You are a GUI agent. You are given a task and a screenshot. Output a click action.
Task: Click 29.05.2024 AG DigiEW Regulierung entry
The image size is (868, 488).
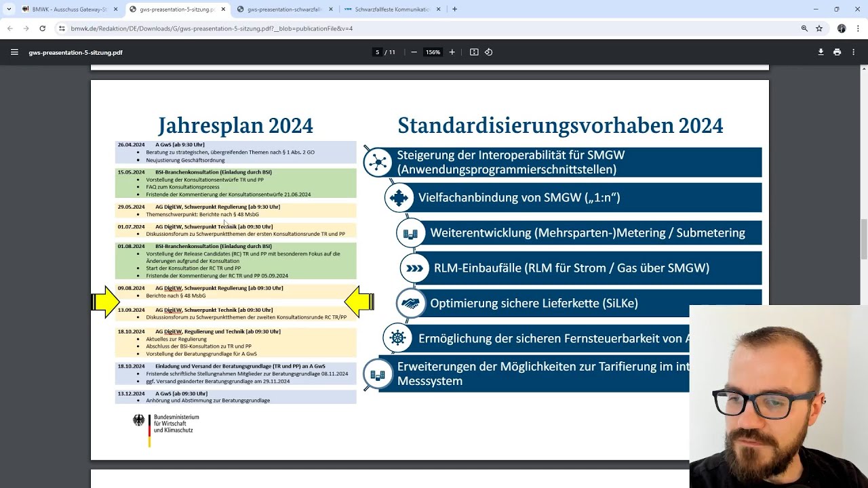(x=235, y=211)
